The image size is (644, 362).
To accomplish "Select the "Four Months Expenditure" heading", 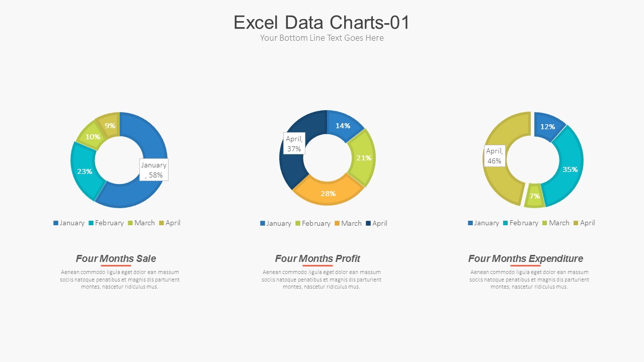I will (x=525, y=258).
